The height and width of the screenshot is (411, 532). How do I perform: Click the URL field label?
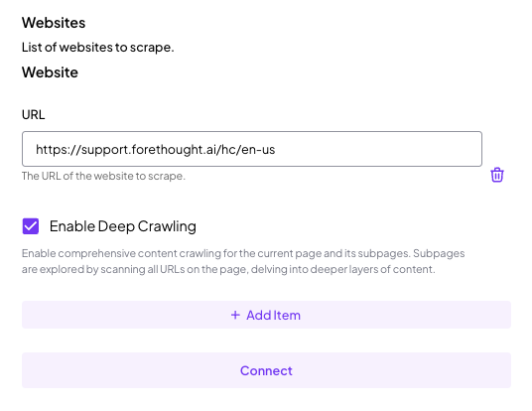click(x=34, y=115)
